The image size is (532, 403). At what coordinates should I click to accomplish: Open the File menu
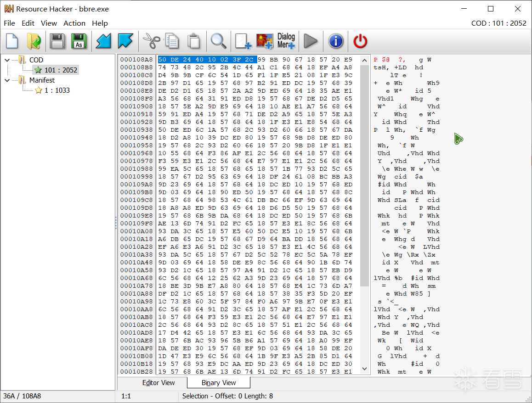click(10, 23)
